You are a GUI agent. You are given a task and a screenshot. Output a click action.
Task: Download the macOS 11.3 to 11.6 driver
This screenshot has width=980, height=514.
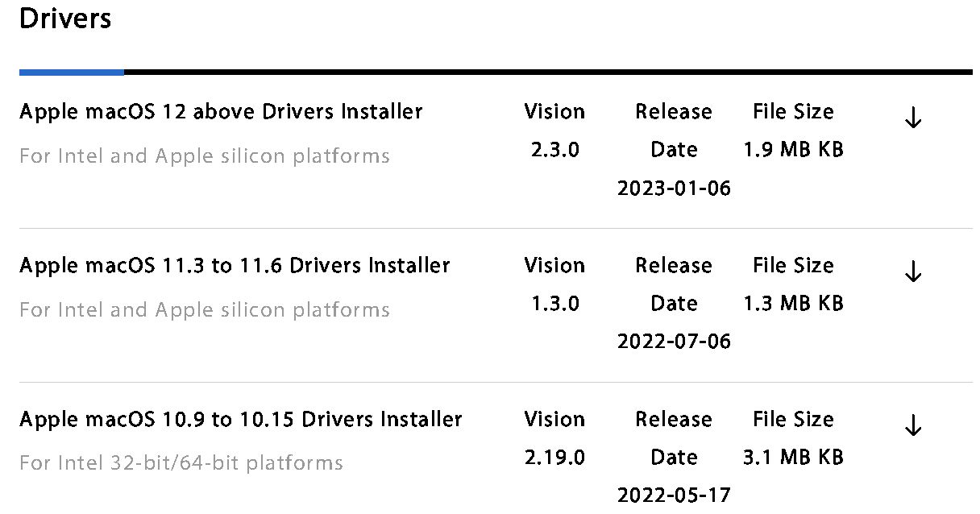coord(912,273)
